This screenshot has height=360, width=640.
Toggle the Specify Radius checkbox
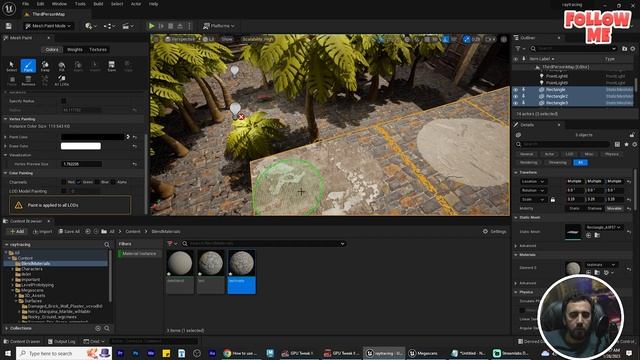click(64, 101)
